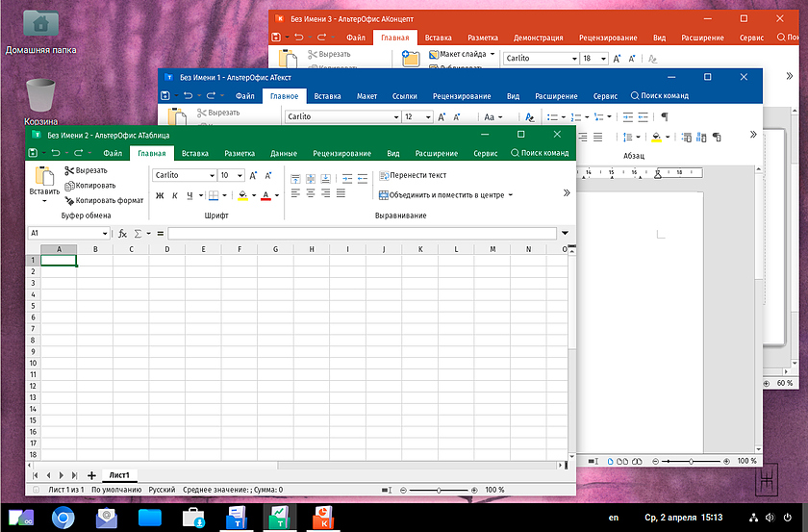Open the Trash (Корзина) desktop icon
808x532 pixels.
40,96
